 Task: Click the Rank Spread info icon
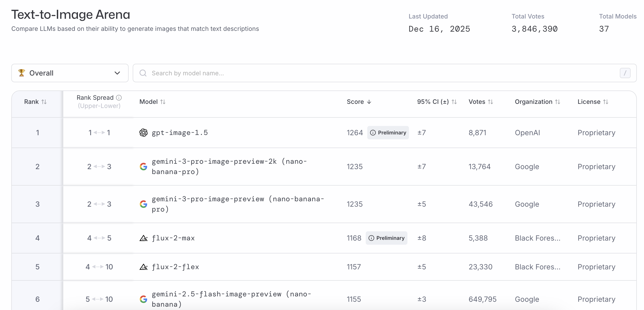pyautogui.click(x=119, y=98)
